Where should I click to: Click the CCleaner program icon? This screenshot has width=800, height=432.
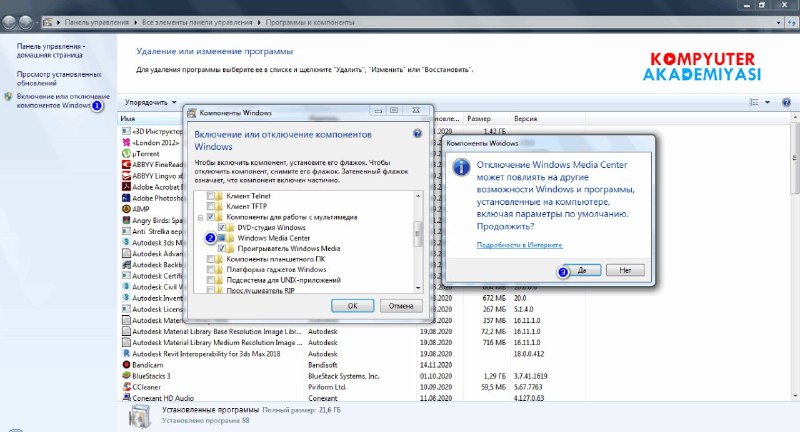127,387
